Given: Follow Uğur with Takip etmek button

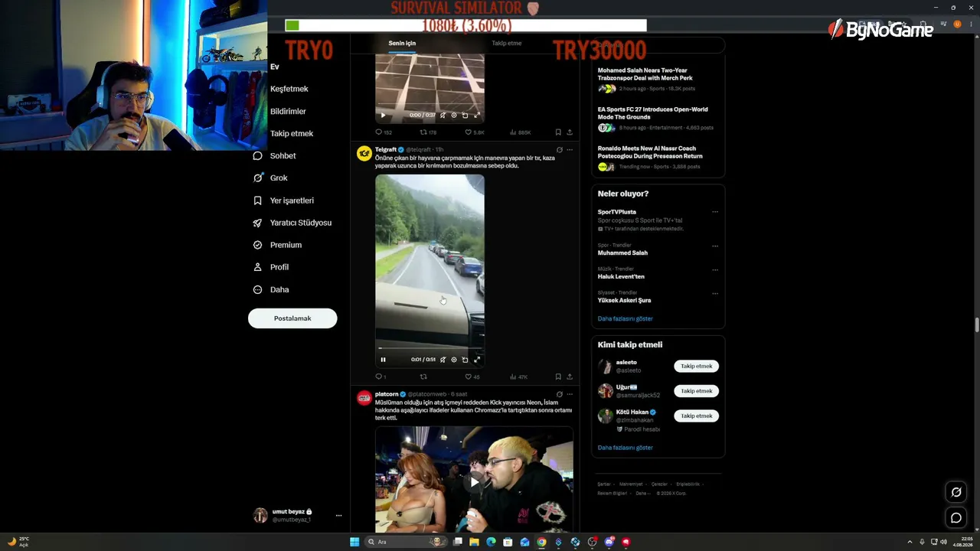Looking at the screenshot, I should point(697,391).
